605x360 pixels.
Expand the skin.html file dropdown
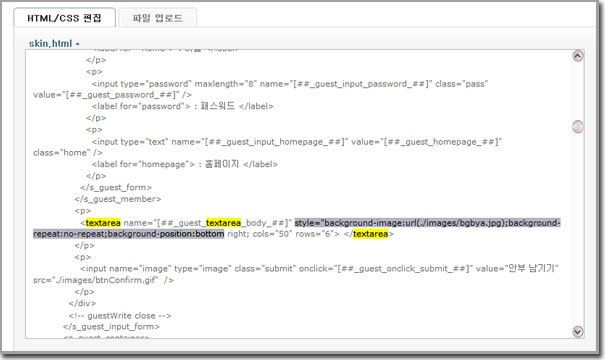coord(54,44)
